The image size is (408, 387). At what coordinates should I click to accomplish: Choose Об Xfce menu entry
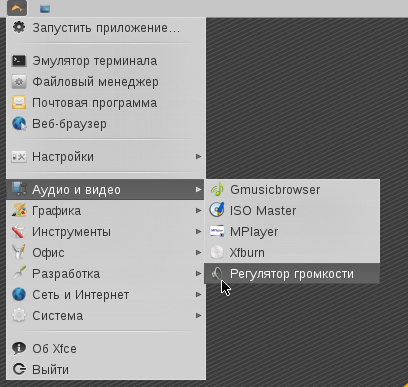[105, 348]
